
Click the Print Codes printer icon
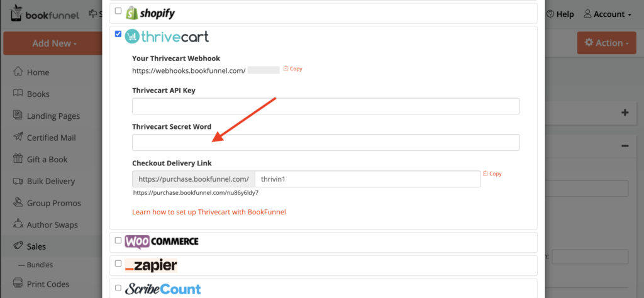(x=18, y=283)
